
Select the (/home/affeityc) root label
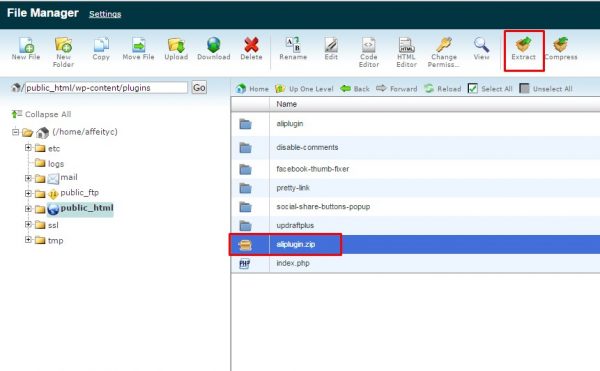click(85, 132)
